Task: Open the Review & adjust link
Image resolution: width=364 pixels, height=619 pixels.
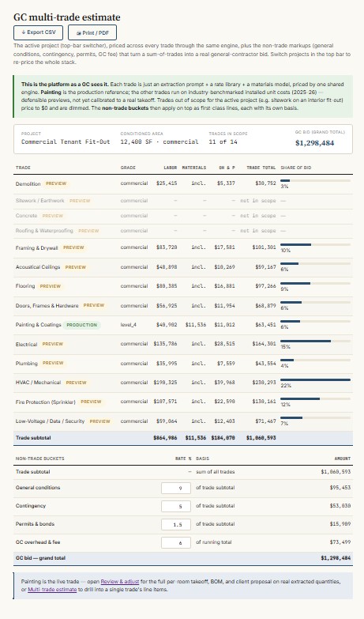Action: 120,582
